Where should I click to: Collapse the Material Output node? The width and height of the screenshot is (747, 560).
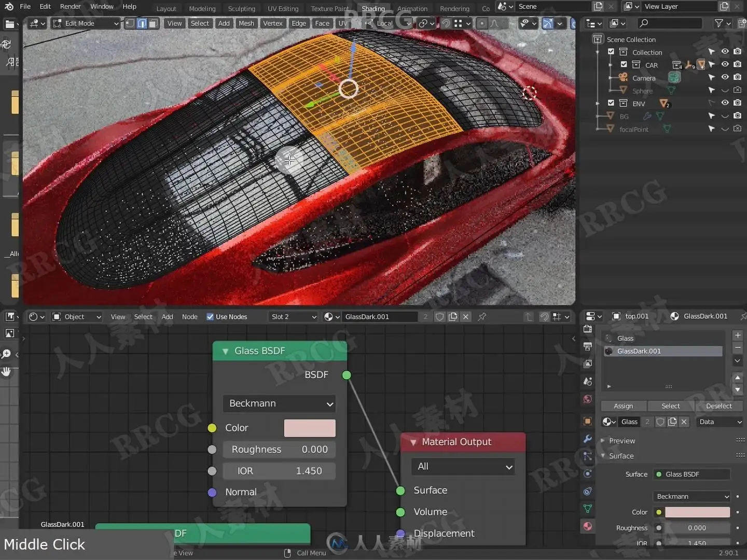tap(413, 442)
